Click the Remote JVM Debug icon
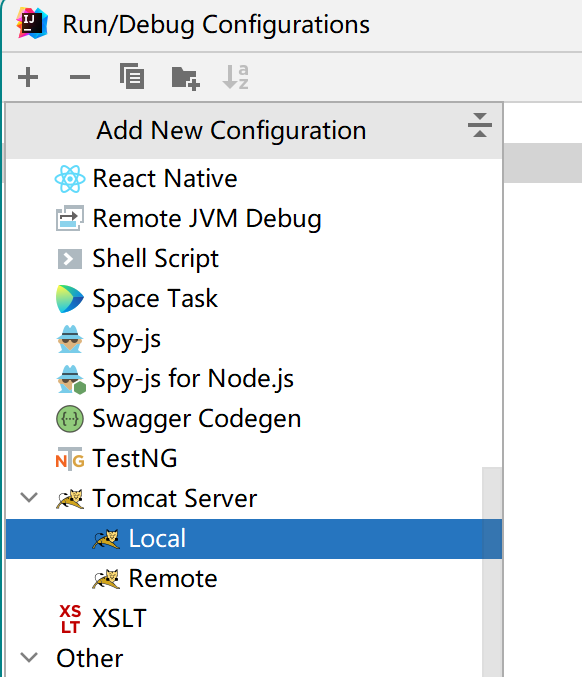 tap(70, 218)
